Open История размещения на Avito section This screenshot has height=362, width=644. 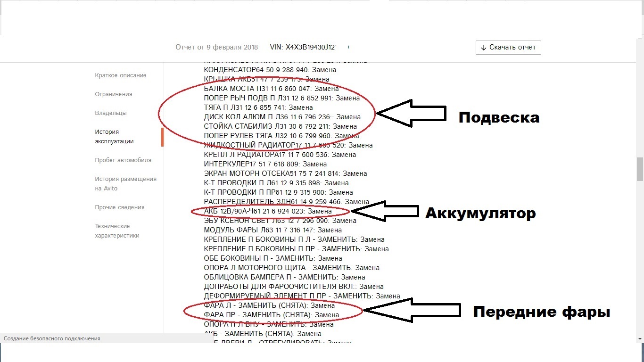[125, 184]
